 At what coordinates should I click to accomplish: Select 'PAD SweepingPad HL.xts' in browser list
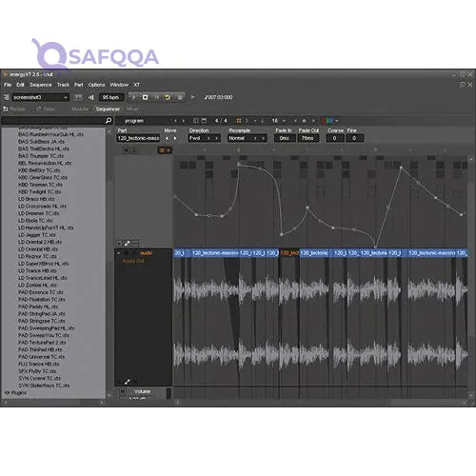tap(46, 328)
